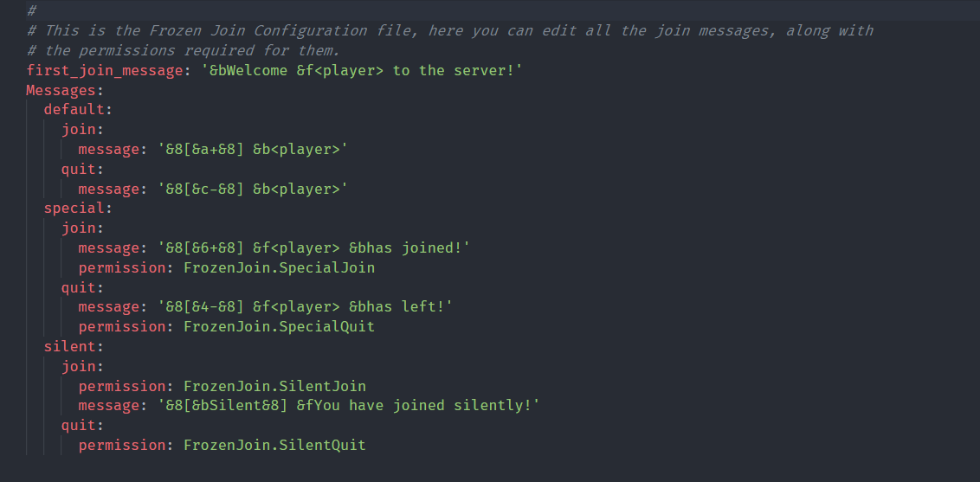980x482 pixels.
Task: Click the join key under special
Action: pyautogui.click(x=78, y=228)
